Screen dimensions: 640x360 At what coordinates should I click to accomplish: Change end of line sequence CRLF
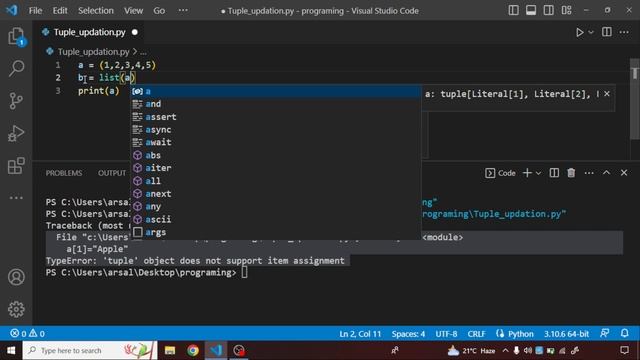[476, 334]
